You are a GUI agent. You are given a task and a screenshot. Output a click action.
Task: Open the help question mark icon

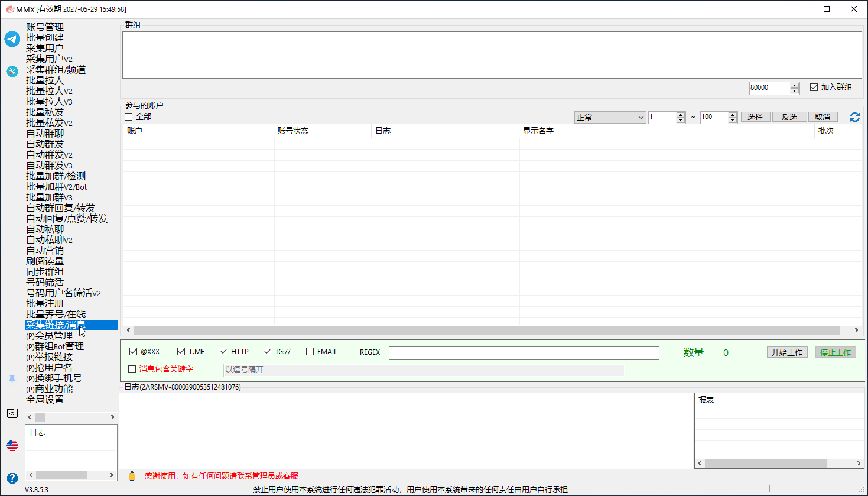(12, 478)
